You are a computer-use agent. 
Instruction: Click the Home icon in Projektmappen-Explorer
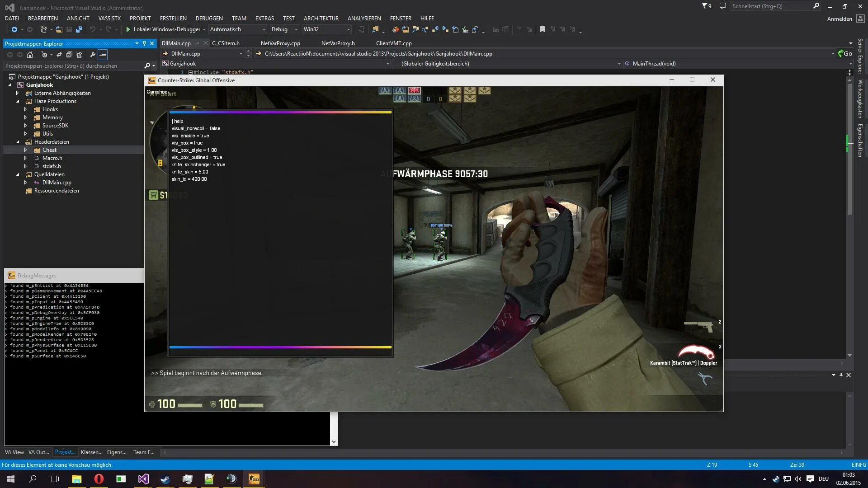pyautogui.click(x=30, y=55)
